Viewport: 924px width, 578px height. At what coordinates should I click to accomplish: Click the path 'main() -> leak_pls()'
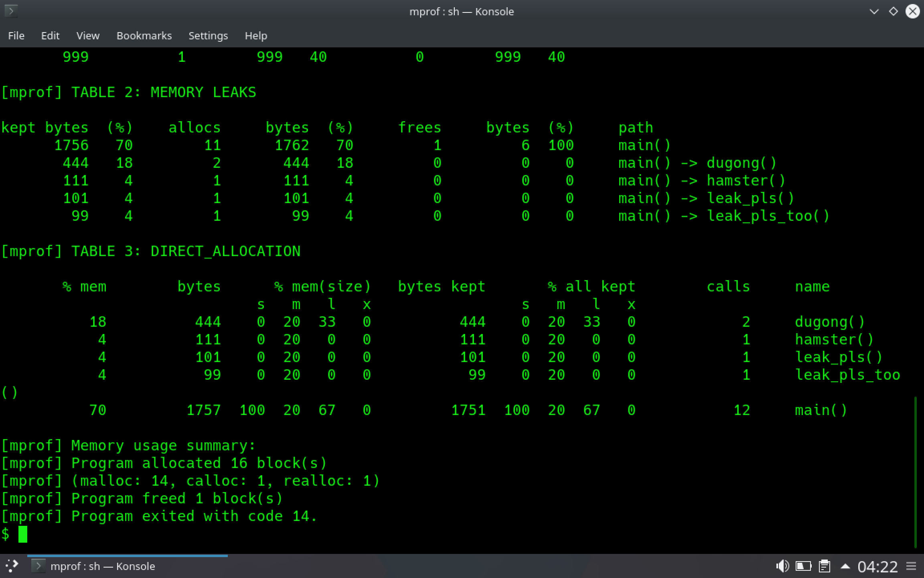[x=706, y=198]
